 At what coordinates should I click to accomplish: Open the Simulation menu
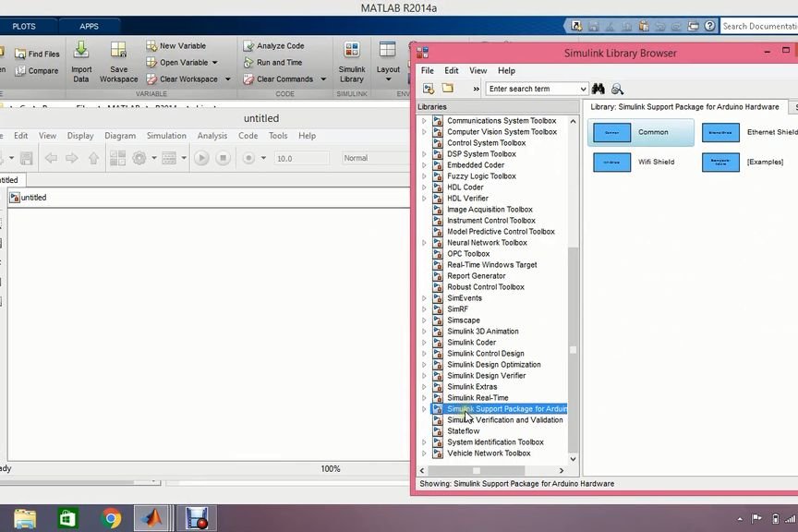pos(166,136)
